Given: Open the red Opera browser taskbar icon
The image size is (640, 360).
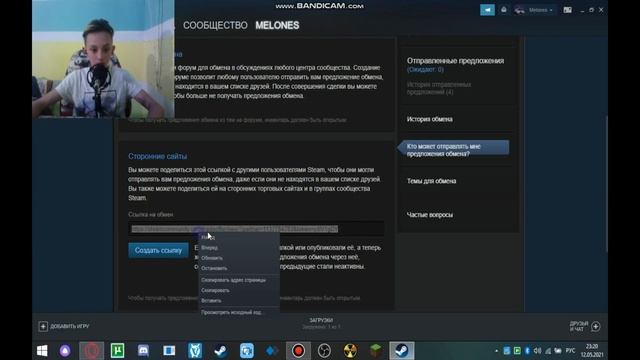Looking at the screenshot, I should pyautogui.click(x=91, y=351).
